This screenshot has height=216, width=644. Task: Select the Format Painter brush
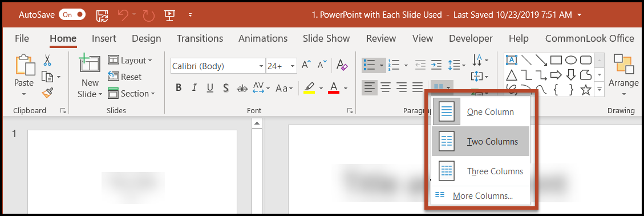click(48, 93)
